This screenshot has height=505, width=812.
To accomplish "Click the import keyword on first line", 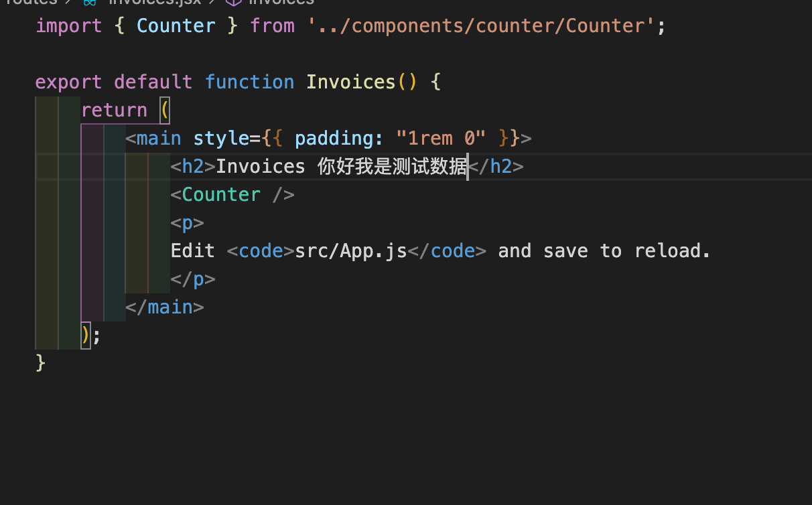I will point(68,26).
